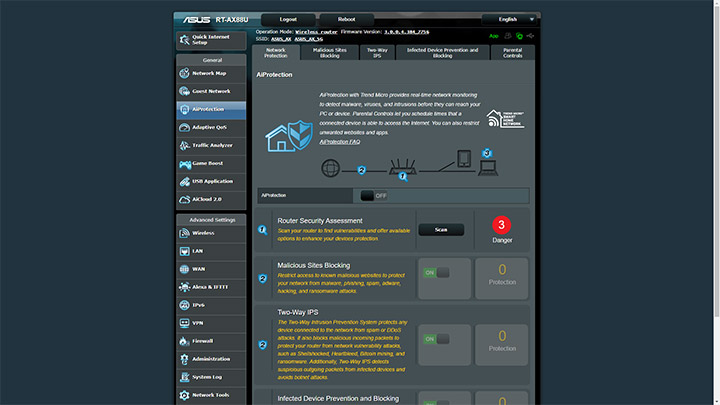This screenshot has width=720, height=405.
Task: Click the Reboot button
Action: [x=346, y=19]
